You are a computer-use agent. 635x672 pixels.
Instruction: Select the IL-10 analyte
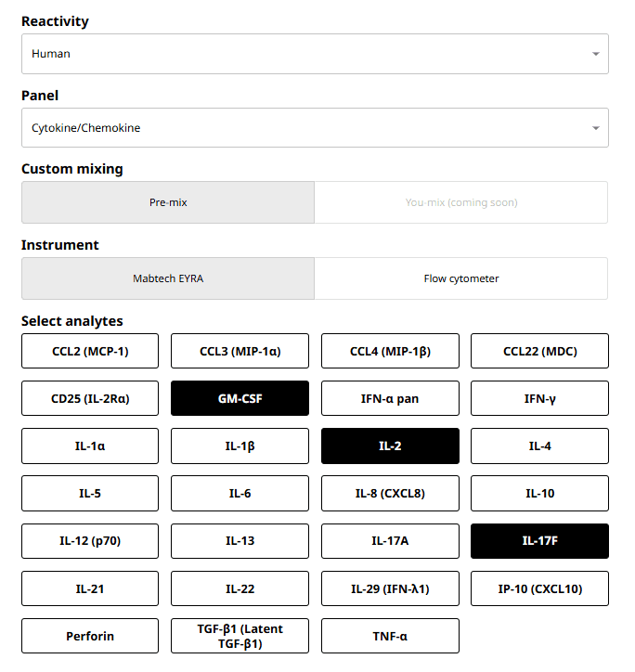click(x=540, y=493)
